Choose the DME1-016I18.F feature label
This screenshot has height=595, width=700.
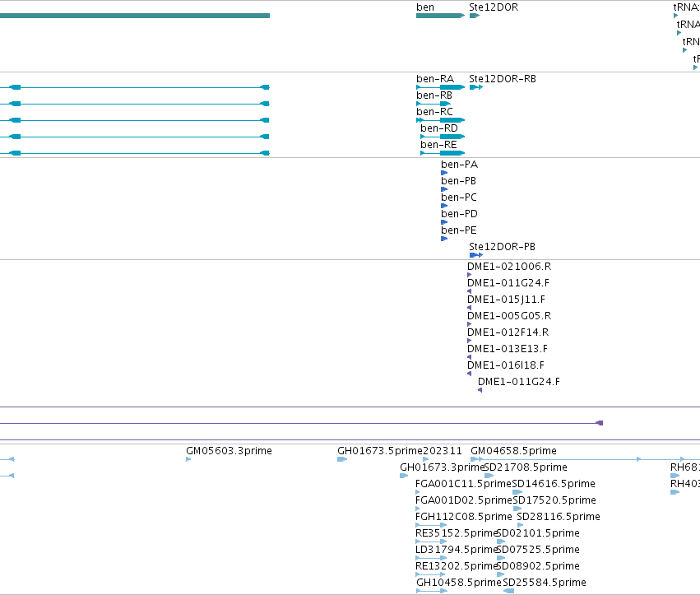click(x=505, y=365)
